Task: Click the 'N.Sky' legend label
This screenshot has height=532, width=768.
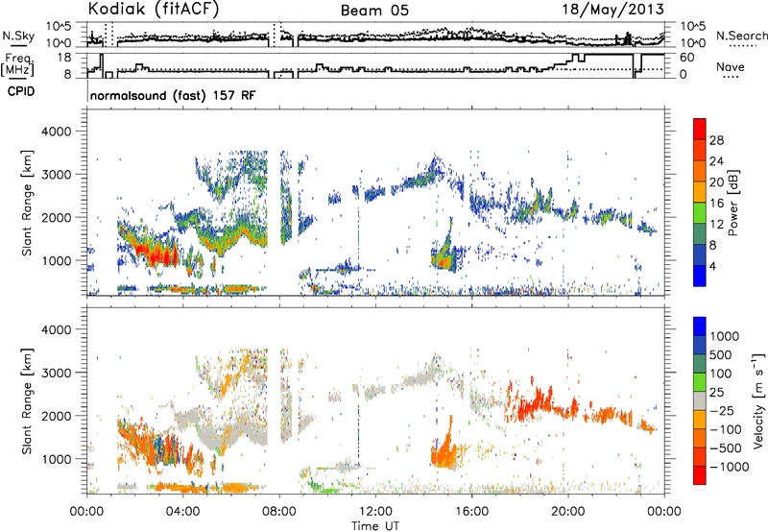Action: pos(18,36)
